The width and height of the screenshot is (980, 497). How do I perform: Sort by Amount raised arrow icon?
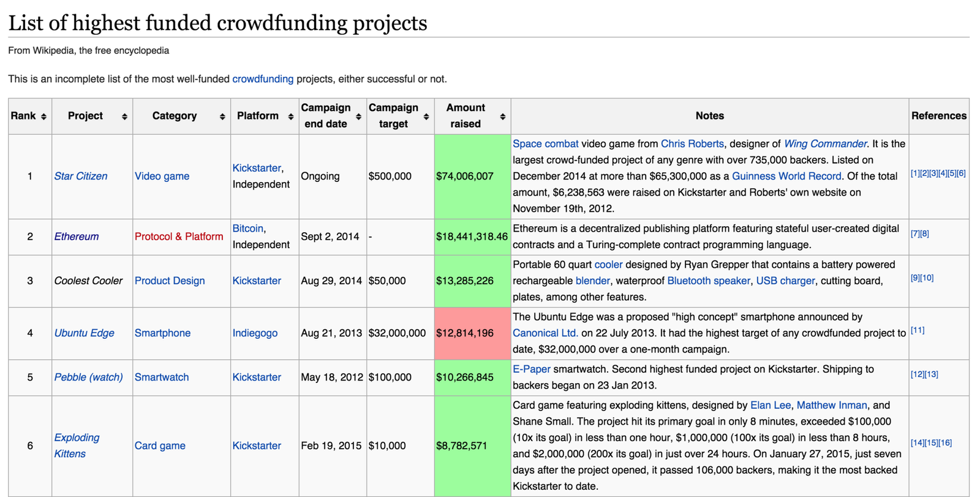point(502,116)
